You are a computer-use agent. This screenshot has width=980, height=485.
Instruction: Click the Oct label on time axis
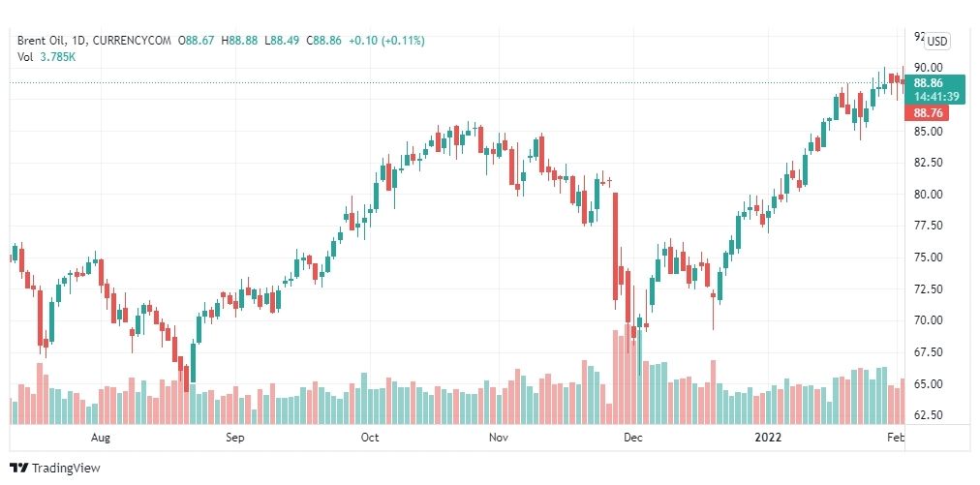(x=370, y=438)
